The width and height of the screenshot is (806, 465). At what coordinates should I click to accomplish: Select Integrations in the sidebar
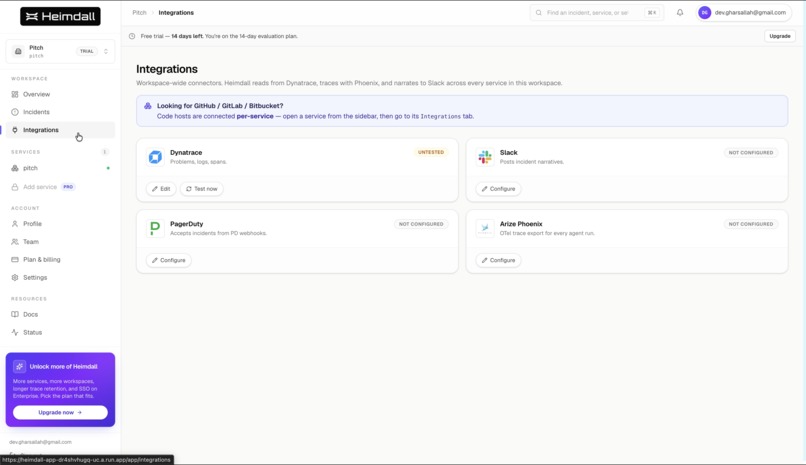coord(60,130)
